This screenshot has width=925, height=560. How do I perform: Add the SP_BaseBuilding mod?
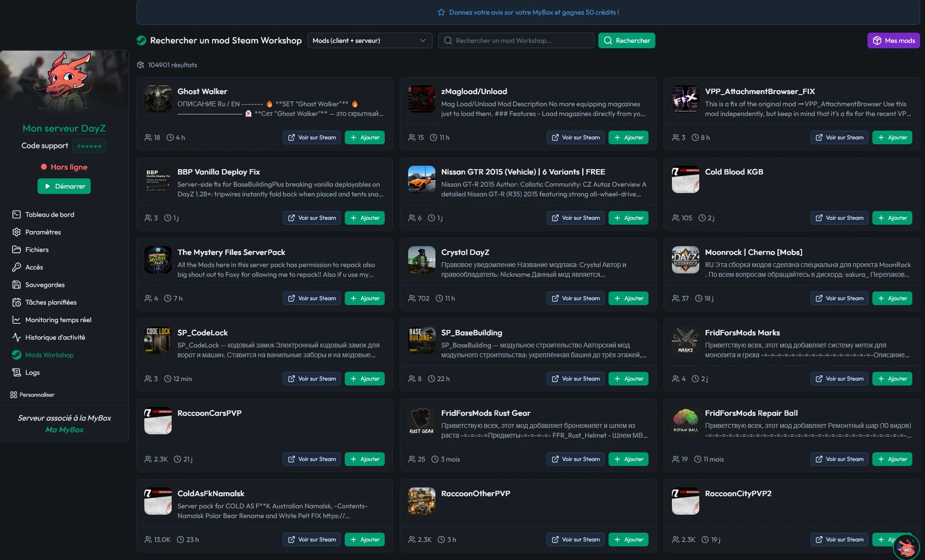[628, 379]
